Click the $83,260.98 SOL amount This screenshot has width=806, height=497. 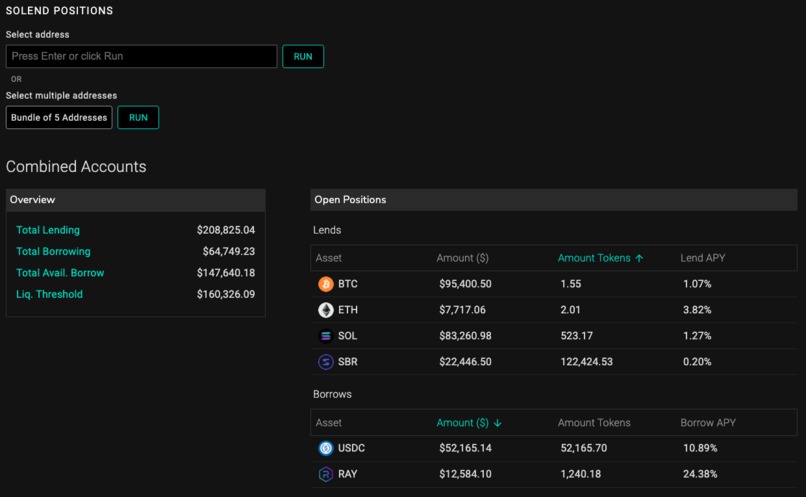[x=465, y=336]
